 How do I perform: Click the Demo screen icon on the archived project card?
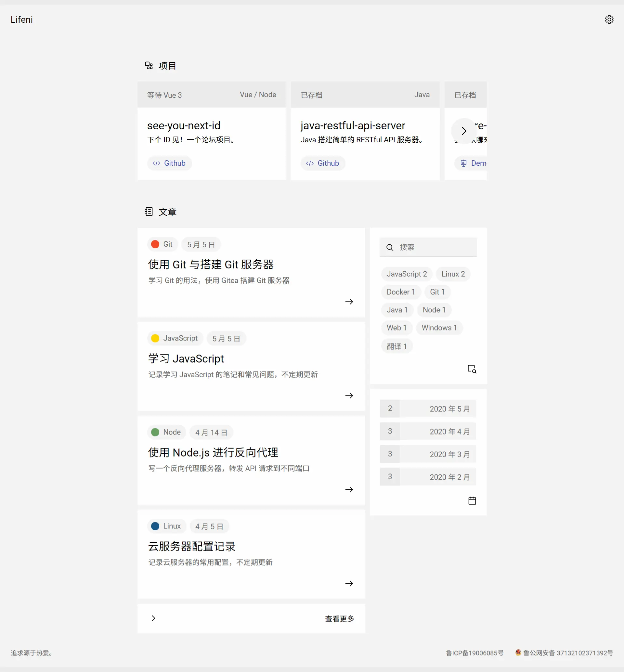(x=463, y=163)
